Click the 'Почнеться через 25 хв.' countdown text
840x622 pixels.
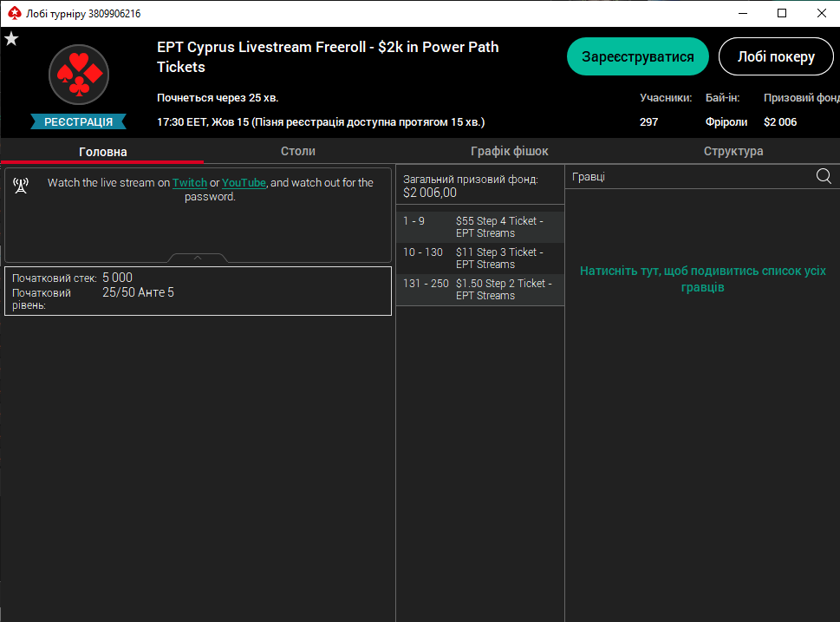tap(218, 98)
